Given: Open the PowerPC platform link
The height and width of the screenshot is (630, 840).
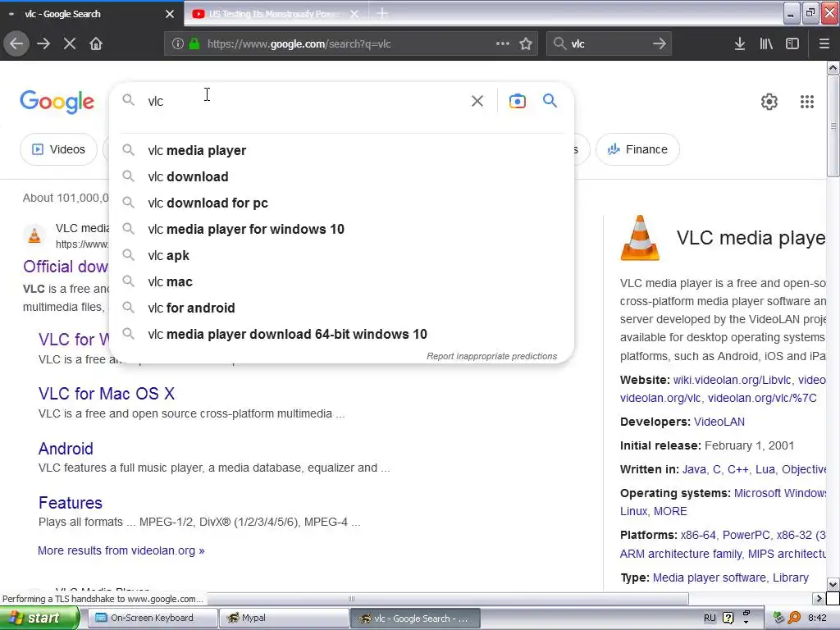Looking at the screenshot, I should 746,535.
